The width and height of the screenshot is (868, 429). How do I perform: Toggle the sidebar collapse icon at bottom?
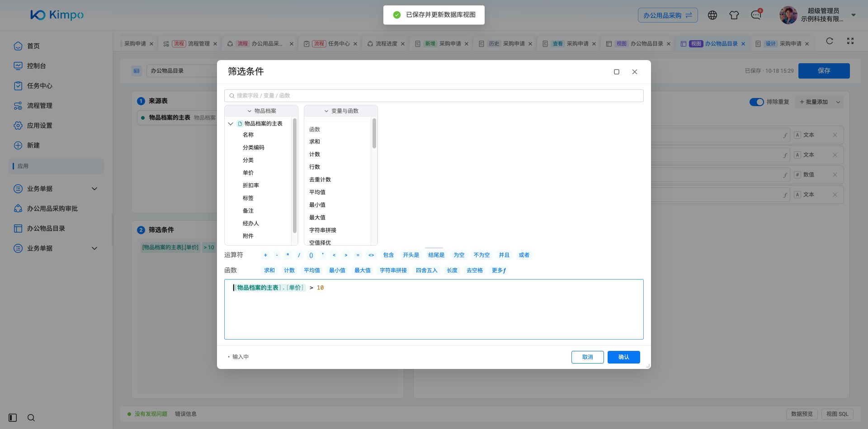13,418
